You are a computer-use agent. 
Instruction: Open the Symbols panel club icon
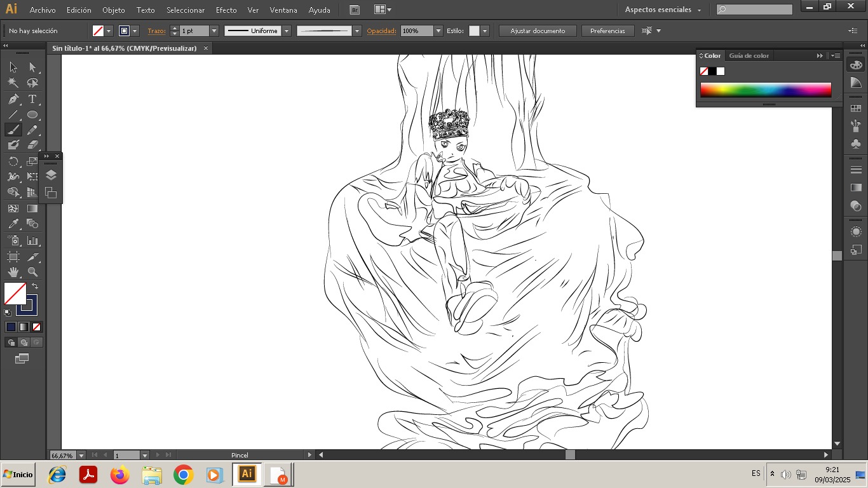(856, 144)
